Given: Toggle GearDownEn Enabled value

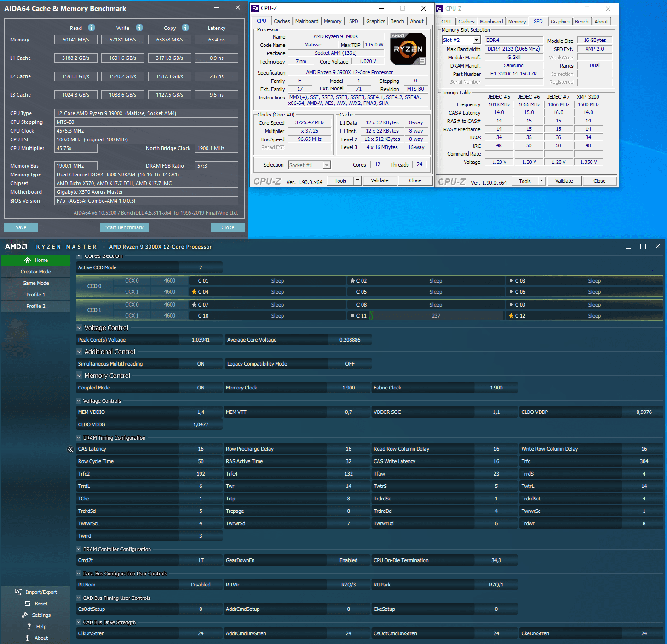Looking at the screenshot, I should pyautogui.click(x=349, y=560).
